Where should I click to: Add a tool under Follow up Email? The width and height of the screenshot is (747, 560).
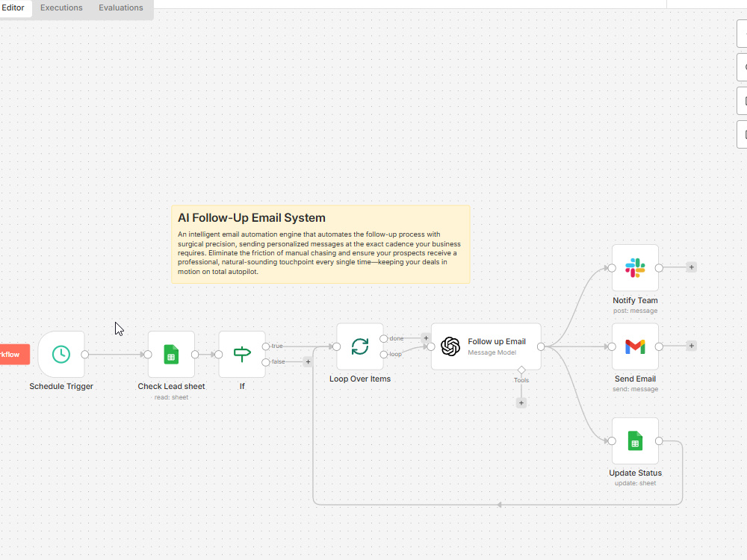click(x=521, y=403)
